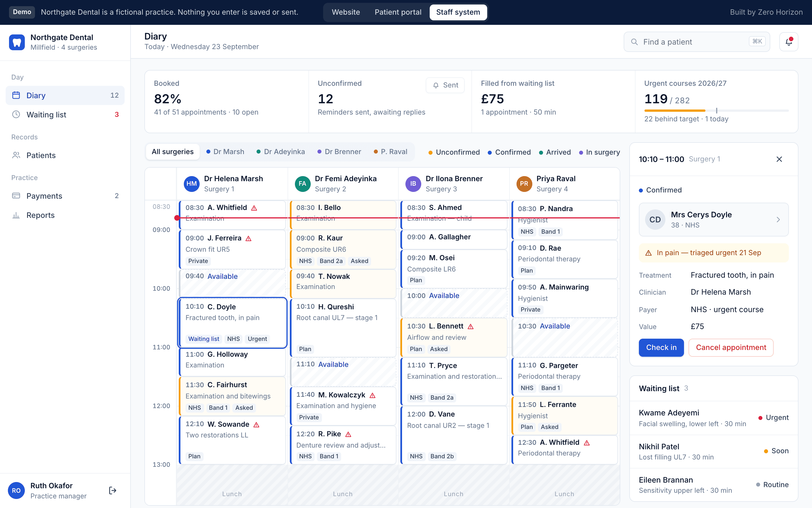Image resolution: width=812 pixels, height=508 pixels.
Task: Click the HM avatar for Dr Helena Marsh
Action: (x=192, y=184)
